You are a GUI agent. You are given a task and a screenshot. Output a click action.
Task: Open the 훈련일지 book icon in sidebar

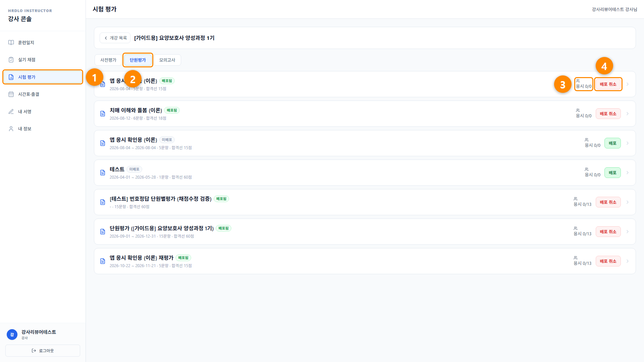(11, 43)
